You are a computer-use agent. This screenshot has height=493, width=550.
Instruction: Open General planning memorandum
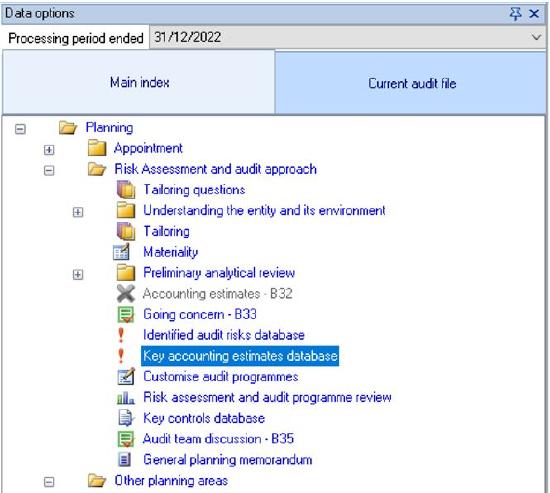228,460
